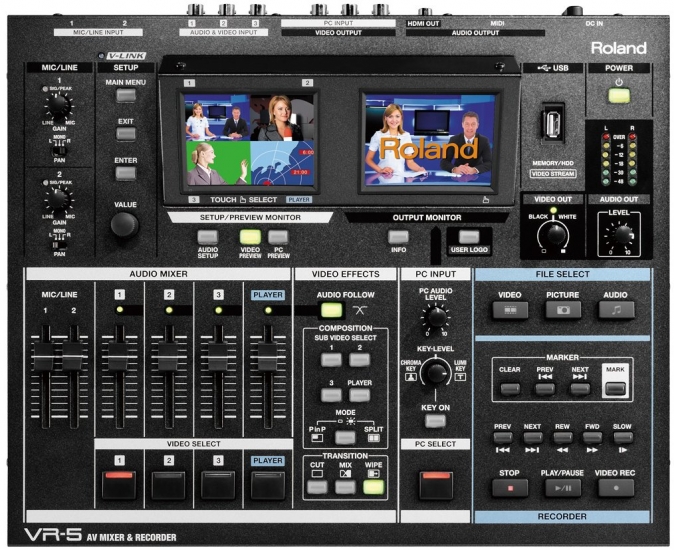Activate the USER LOGO button
This screenshot has height=550, width=674.
click(469, 237)
